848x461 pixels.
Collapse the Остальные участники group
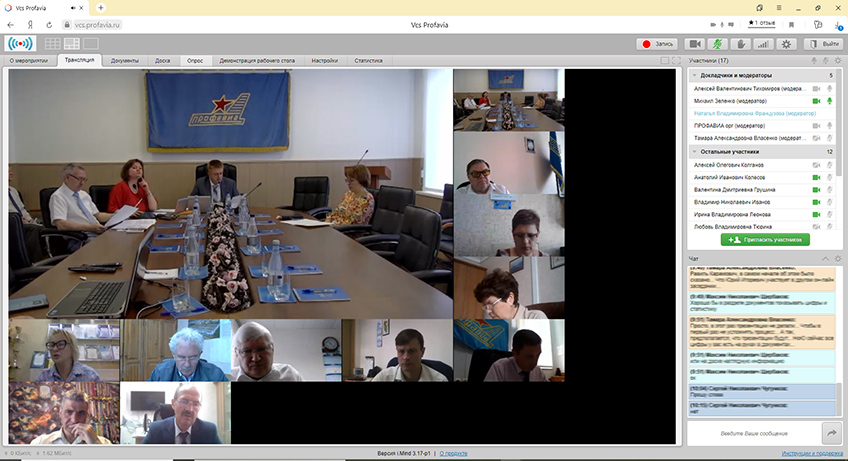tap(694, 152)
